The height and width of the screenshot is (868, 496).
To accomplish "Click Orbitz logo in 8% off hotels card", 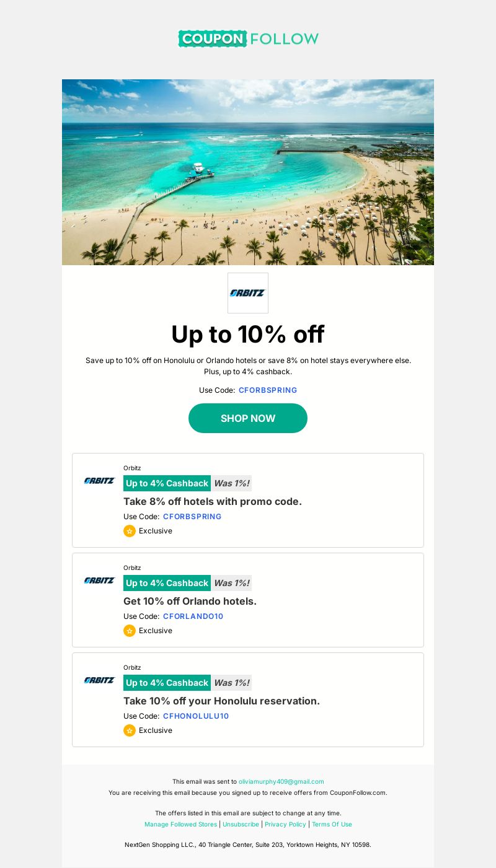I will pyautogui.click(x=100, y=481).
